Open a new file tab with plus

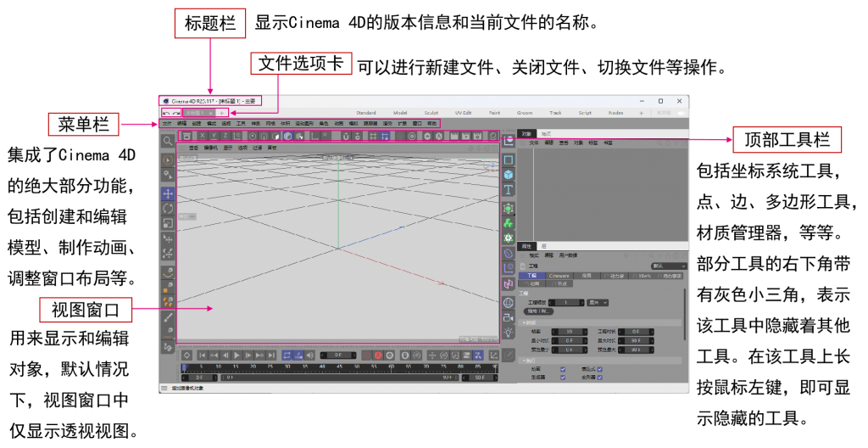tap(221, 113)
